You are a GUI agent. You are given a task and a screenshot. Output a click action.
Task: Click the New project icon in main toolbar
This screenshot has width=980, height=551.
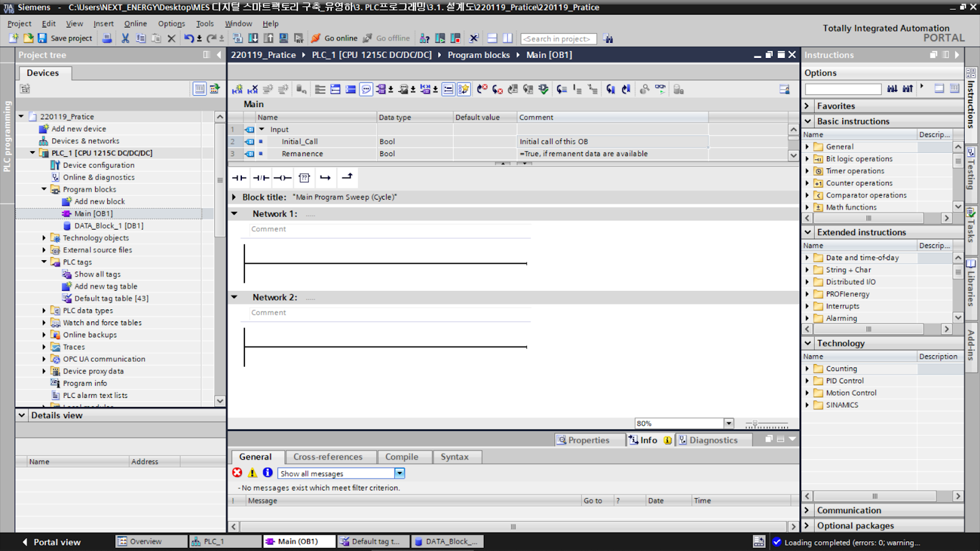(13, 38)
